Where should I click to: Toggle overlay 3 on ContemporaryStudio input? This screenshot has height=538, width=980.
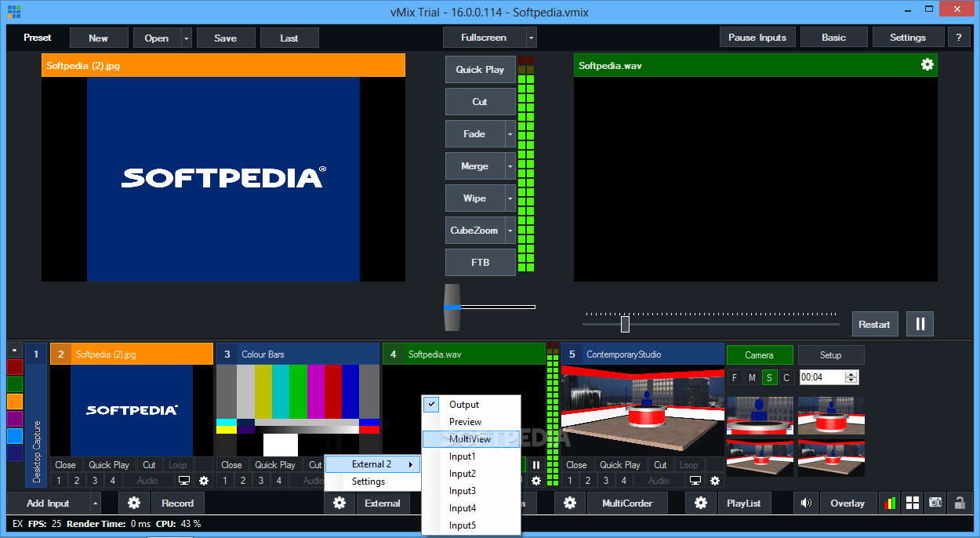click(606, 481)
